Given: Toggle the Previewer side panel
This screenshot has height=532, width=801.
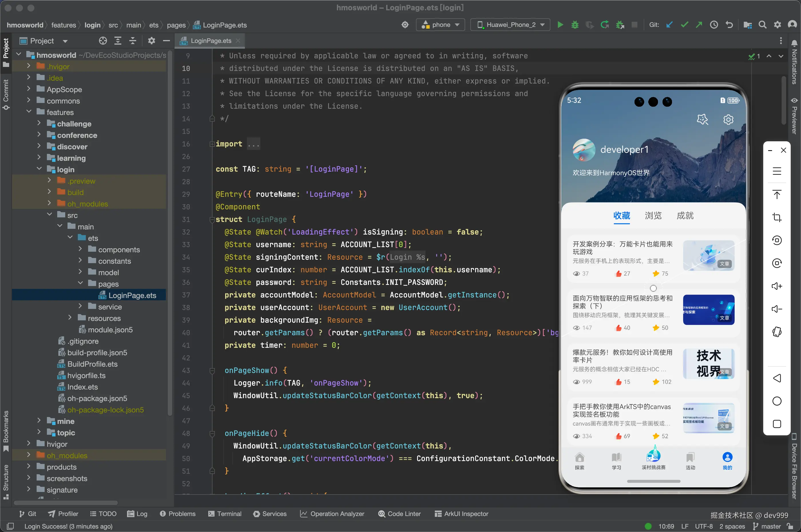Looking at the screenshot, I should [794, 116].
